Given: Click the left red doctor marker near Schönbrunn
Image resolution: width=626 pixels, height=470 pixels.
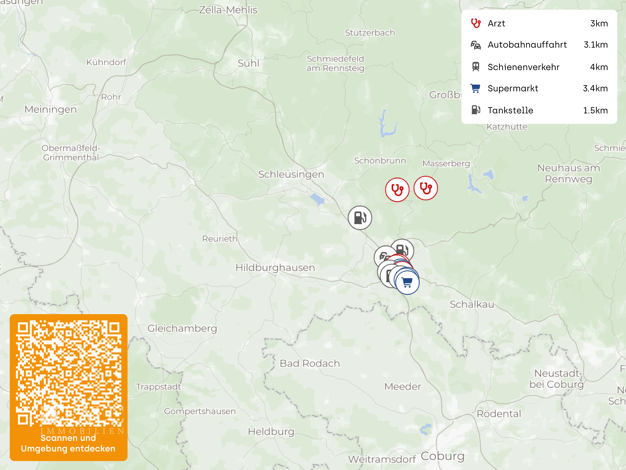Looking at the screenshot, I should point(397,190).
